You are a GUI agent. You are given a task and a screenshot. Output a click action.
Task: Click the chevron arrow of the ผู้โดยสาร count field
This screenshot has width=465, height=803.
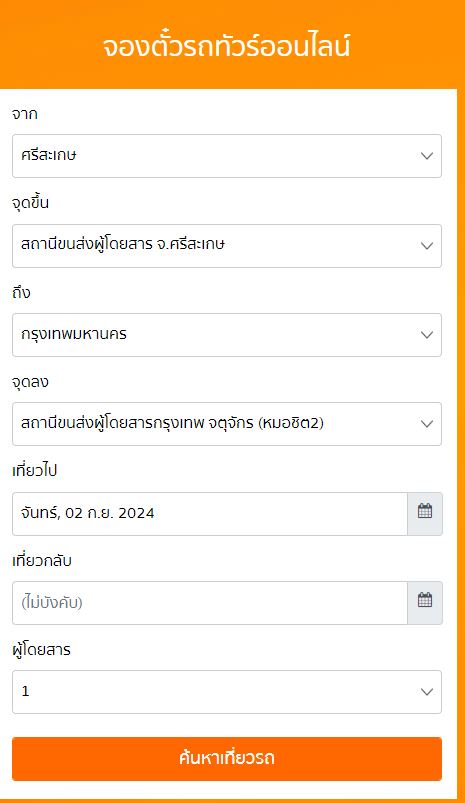(427, 692)
